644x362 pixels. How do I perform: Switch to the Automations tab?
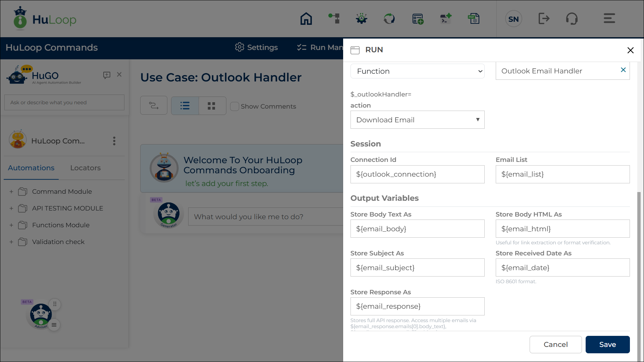click(31, 168)
